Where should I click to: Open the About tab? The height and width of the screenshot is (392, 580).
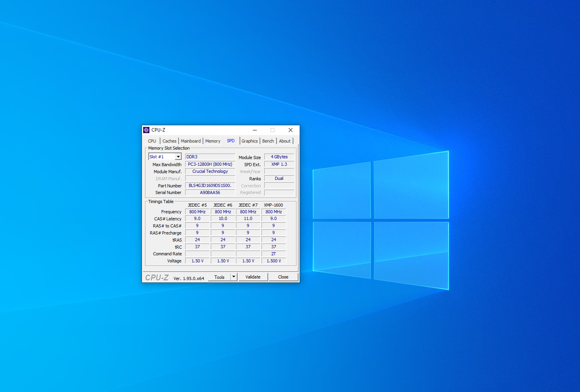[x=285, y=141]
